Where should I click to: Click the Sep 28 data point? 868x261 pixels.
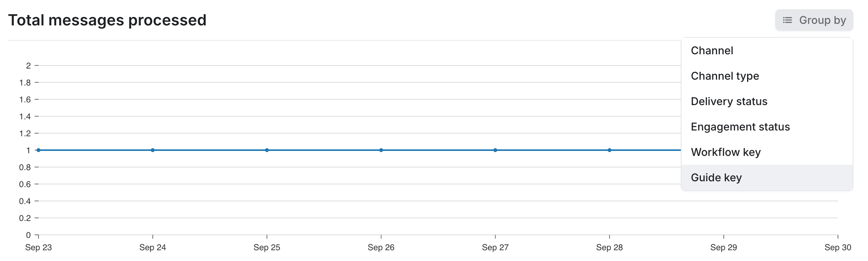[x=609, y=150]
